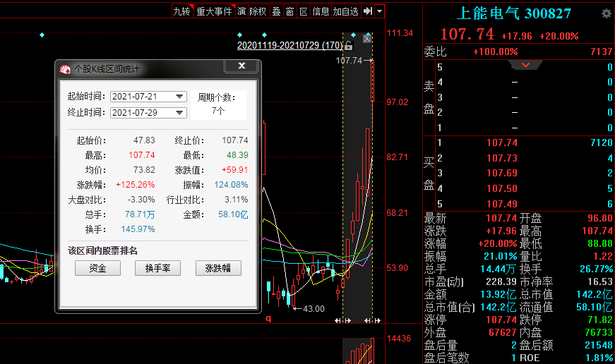The height and width of the screenshot is (364, 615).
Task: Click the 周期个数 value 7个
Action: (x=218, y=111)
